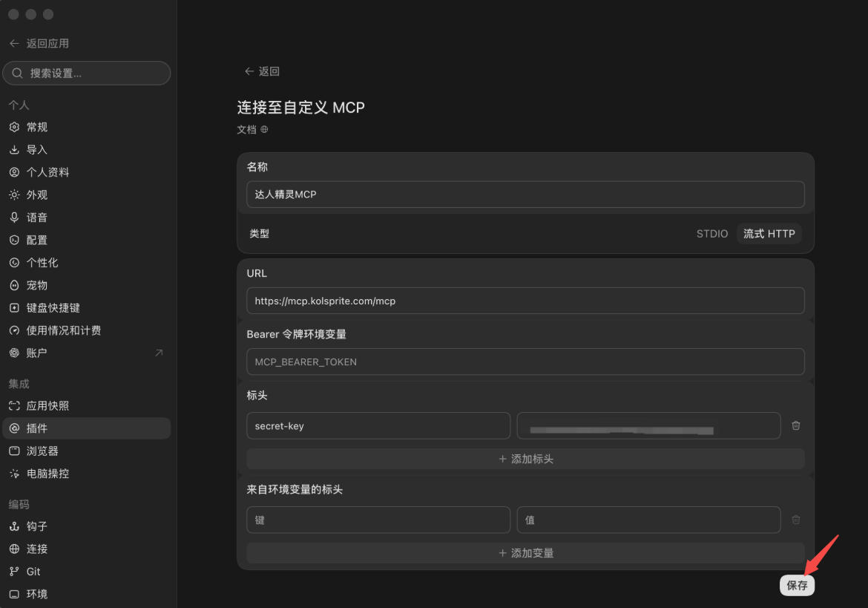Viewport: 868px width, 608px height.
Task: Click the 配置 configuration icon
Action: click(14, 240)
